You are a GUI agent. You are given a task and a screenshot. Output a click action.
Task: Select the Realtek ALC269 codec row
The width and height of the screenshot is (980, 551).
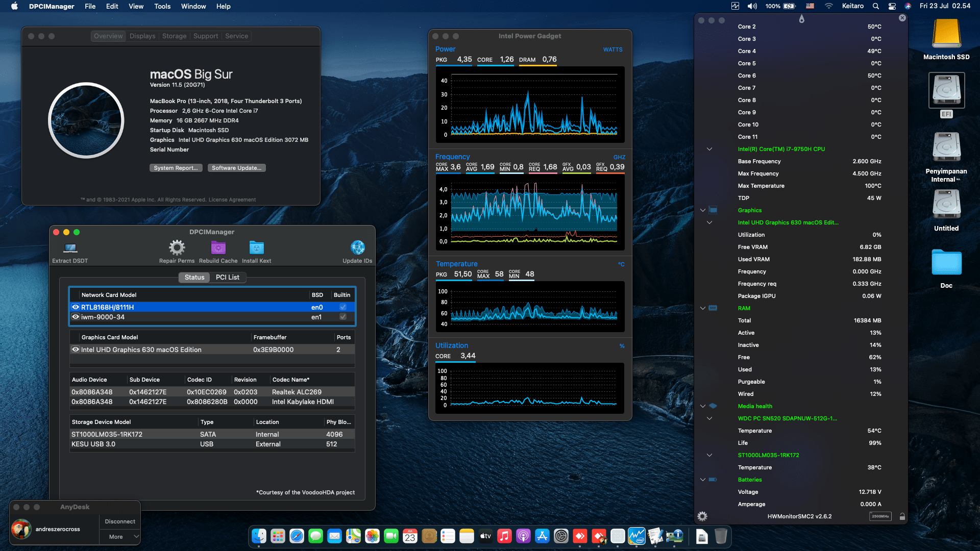click(x=212, y=392)
